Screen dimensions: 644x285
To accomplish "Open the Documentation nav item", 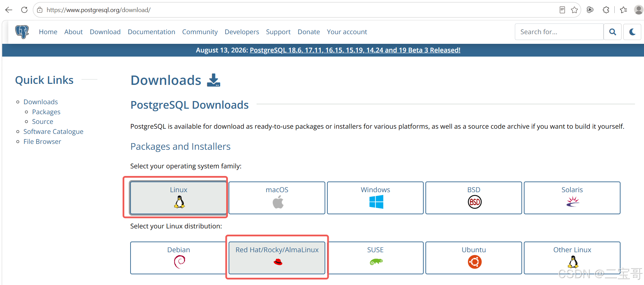I will click(x=152, y=32).
